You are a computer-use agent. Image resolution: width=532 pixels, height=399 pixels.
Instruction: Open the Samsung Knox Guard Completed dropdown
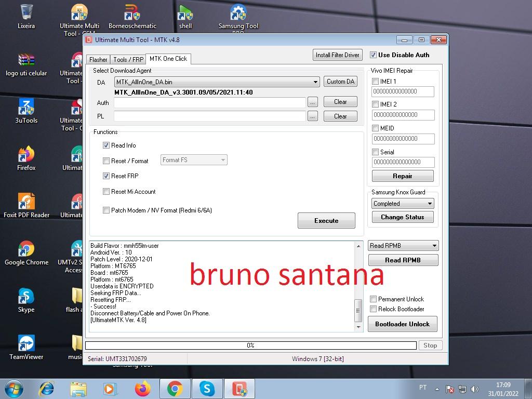tap(403, 204)
